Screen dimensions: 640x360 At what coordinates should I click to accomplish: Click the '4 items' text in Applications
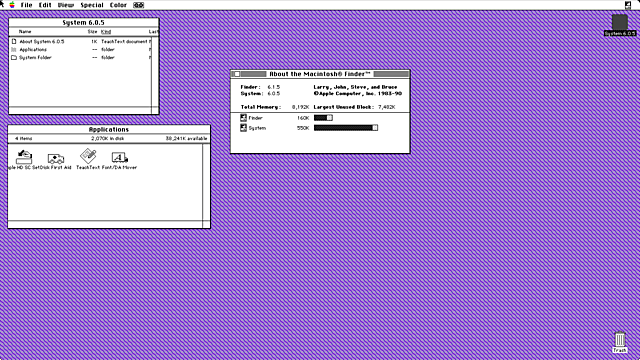point(24,138)
